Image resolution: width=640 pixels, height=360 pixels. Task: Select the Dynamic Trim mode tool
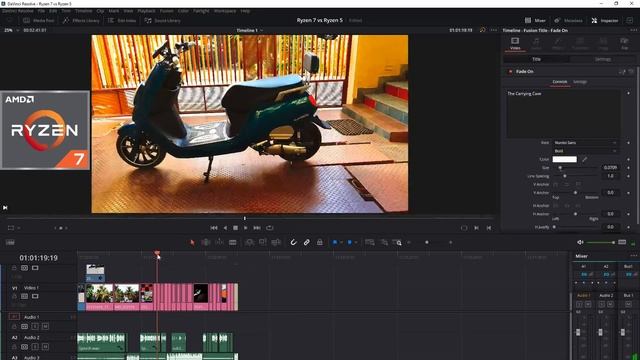click(x=219, y=242)
